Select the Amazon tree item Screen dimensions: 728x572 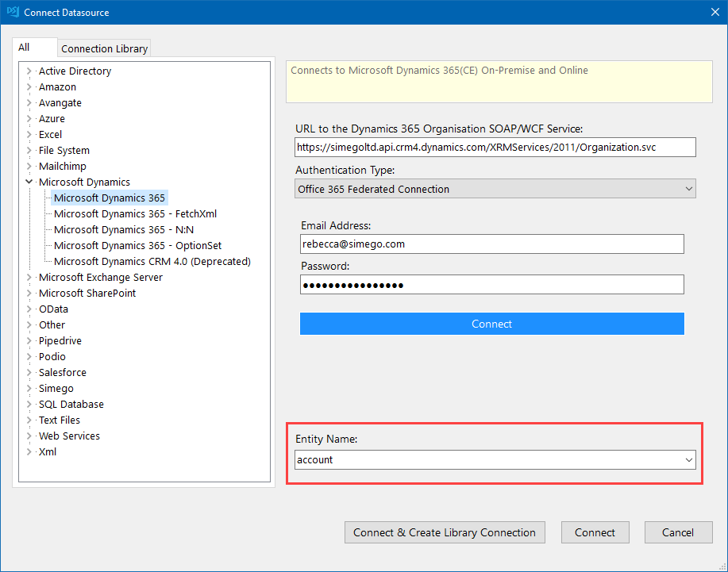[x=57, y=86]
